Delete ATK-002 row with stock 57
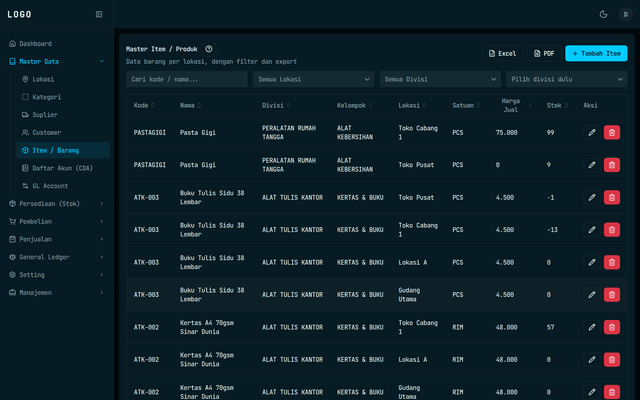 click(611, 327)
